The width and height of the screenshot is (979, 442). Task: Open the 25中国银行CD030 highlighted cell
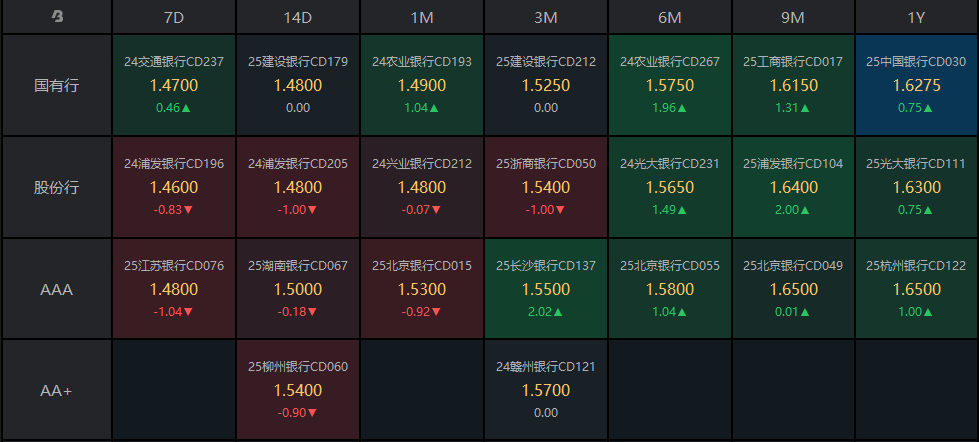[x=916, y=85]
